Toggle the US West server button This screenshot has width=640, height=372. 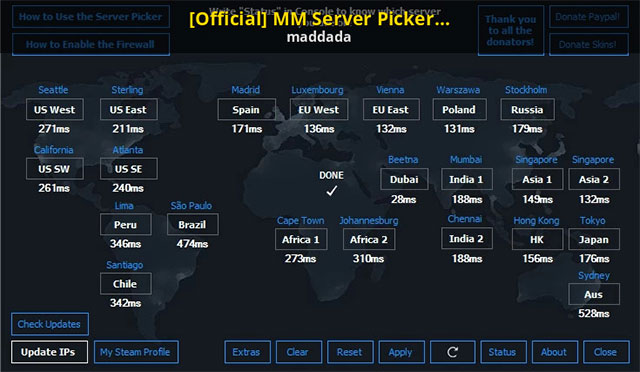pos(55,109)
